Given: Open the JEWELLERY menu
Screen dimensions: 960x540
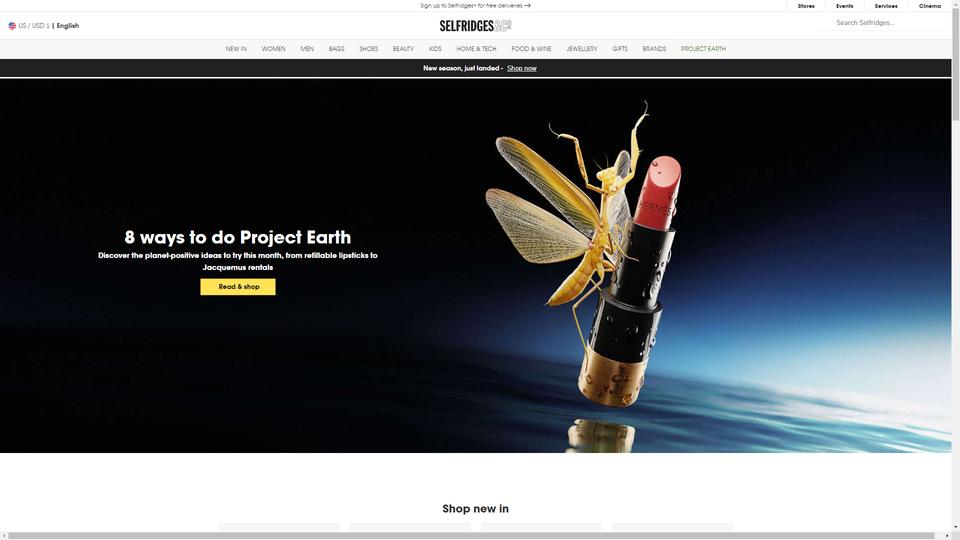Looking at the screenshot, I should point(582,49).
